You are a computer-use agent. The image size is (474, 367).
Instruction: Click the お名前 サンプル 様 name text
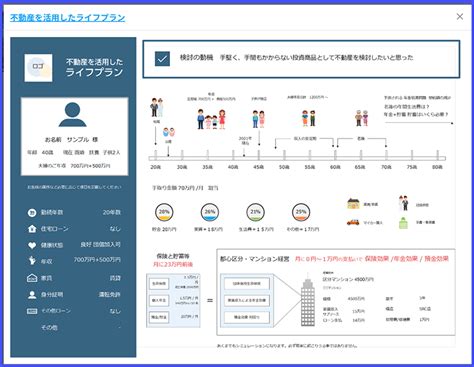tap(71, 139)
